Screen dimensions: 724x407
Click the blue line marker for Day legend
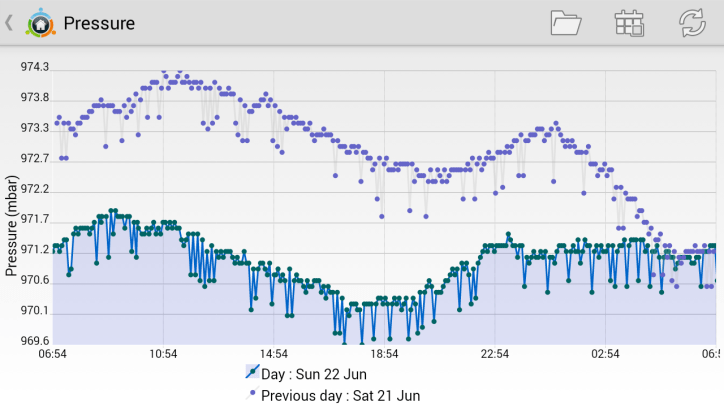click(251, 374)
